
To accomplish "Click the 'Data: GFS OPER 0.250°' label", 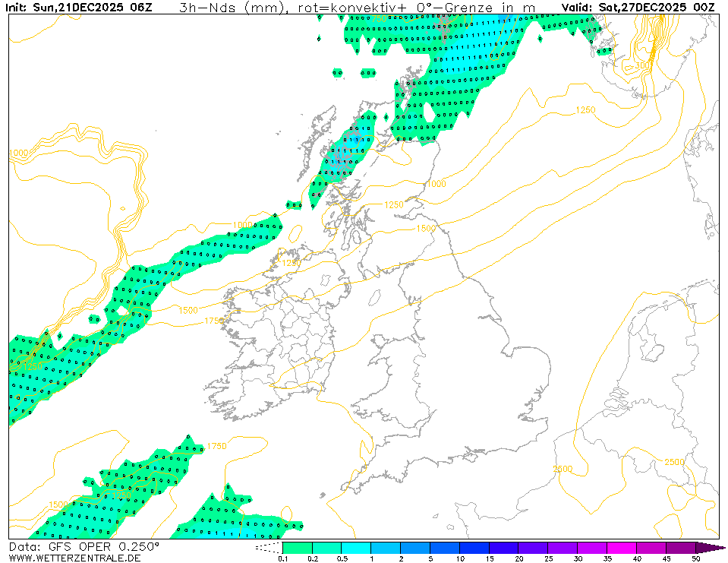I will click(x=84, y=547).
